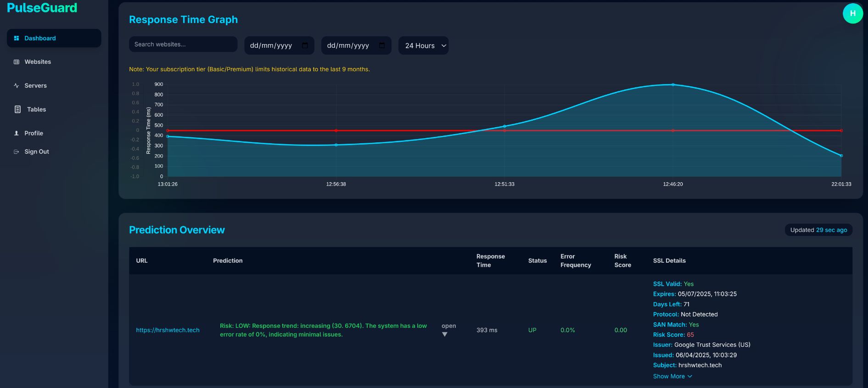Open the https://hrshwtech.tech link
The height and width of the screenshot is (388, 868).
[x=168, y=330]
